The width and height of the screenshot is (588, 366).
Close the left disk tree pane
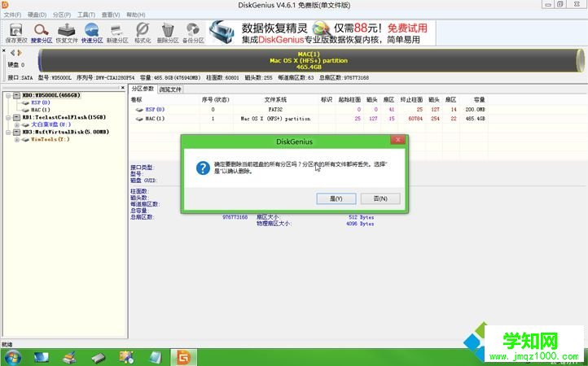coord(123,88)
